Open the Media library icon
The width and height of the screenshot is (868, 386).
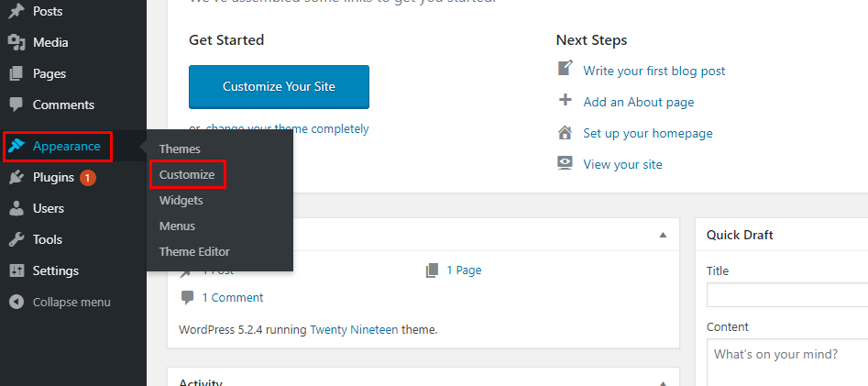tap(16, 43)
